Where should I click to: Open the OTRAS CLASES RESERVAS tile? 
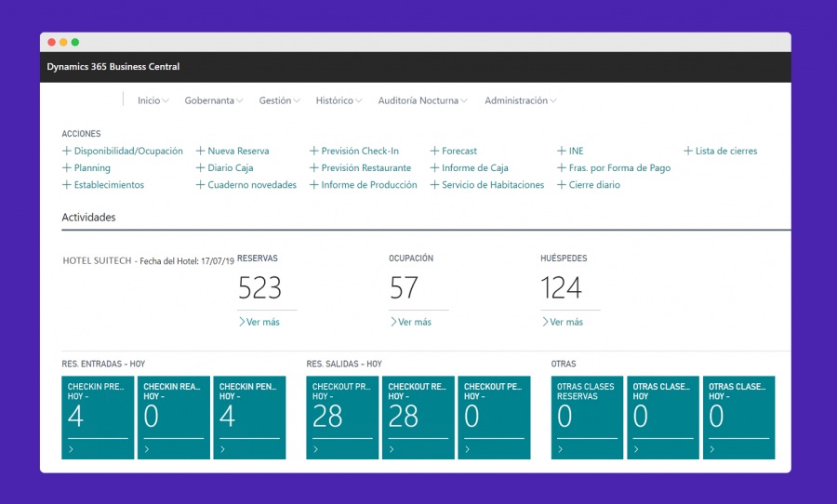587,418
